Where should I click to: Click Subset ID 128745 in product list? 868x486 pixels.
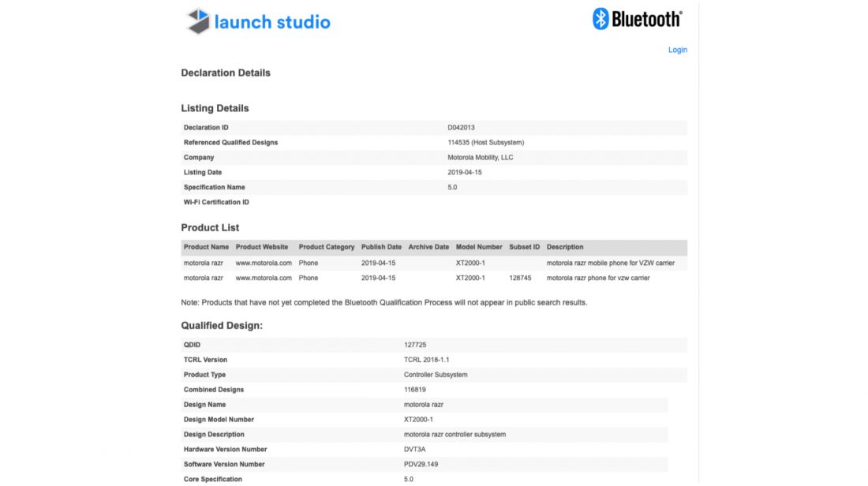[520, 278]
